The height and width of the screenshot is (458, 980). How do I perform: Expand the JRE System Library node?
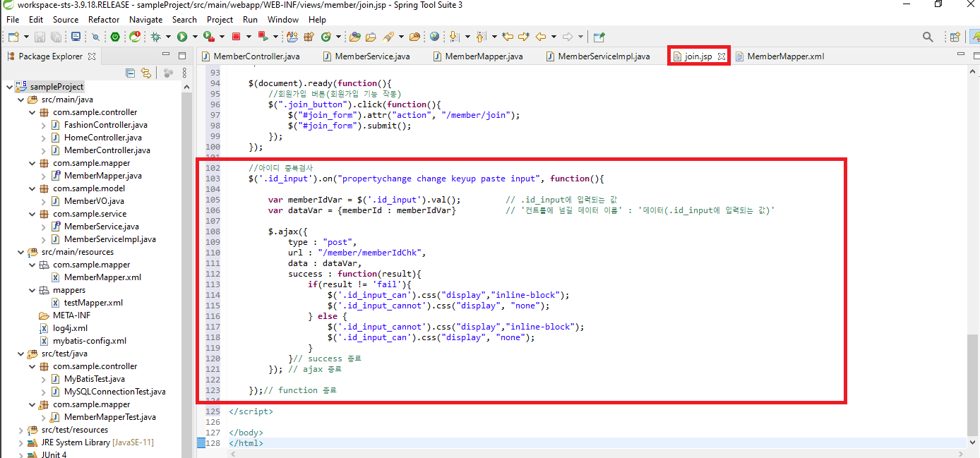[20, 442]
